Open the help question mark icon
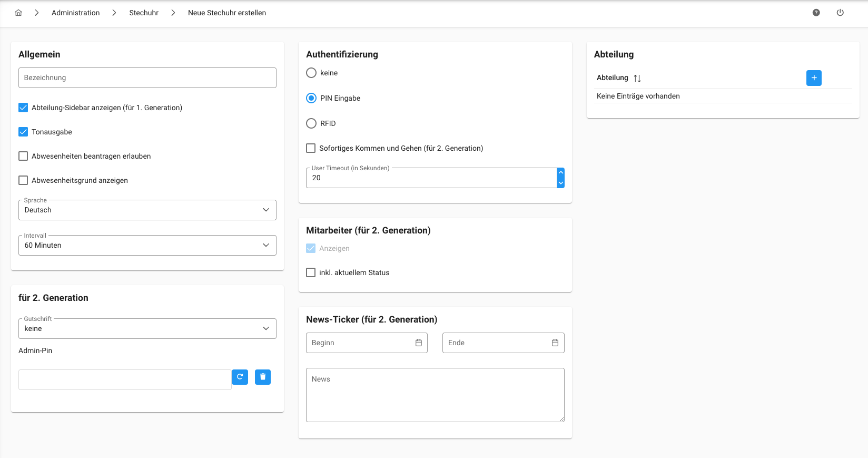The image size is (868, 458). pyautogui.click(x=816, y=13)
